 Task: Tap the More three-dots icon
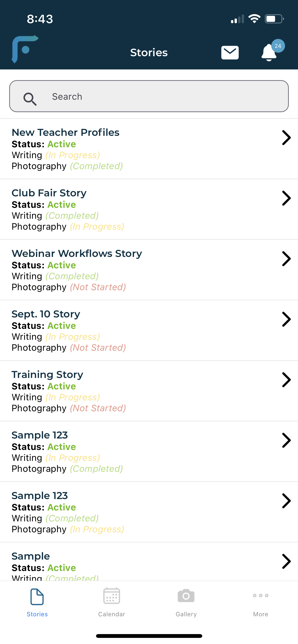[261, 595]
